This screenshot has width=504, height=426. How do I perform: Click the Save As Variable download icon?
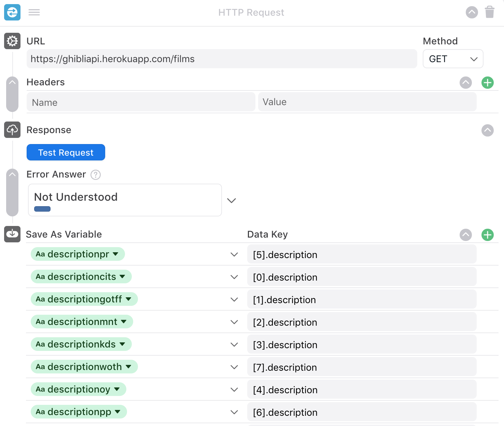tap(12, 234)
